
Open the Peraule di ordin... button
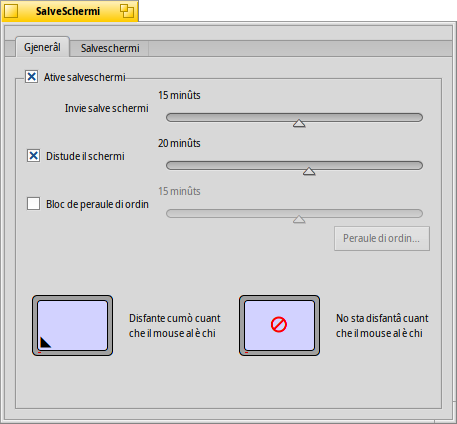382,238
